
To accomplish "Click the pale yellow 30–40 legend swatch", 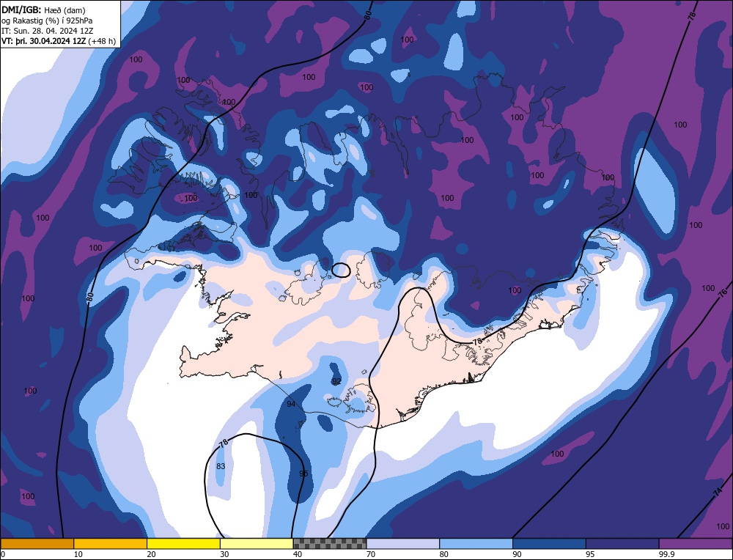I will pos(257,543).
